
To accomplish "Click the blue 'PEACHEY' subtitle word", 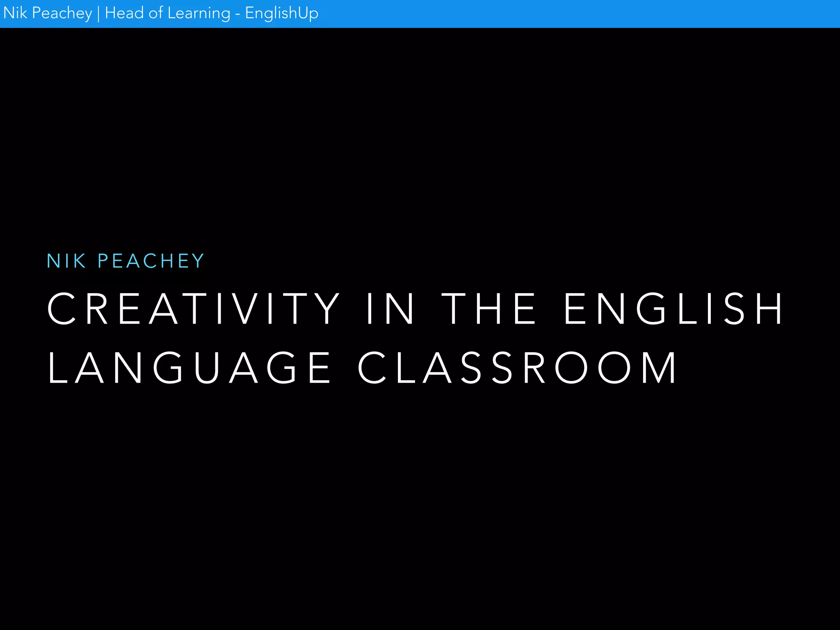I will (151, 261).
